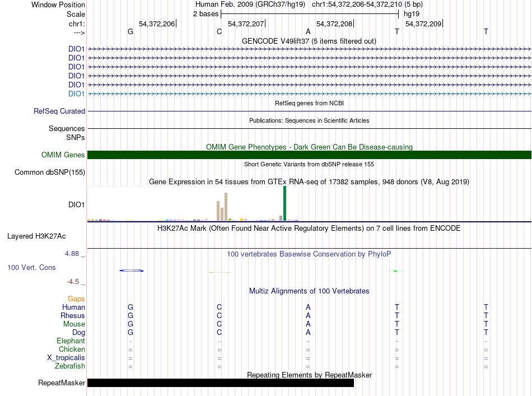
Task: Select the X_tropicalis alignment row label
Action: 66,358
